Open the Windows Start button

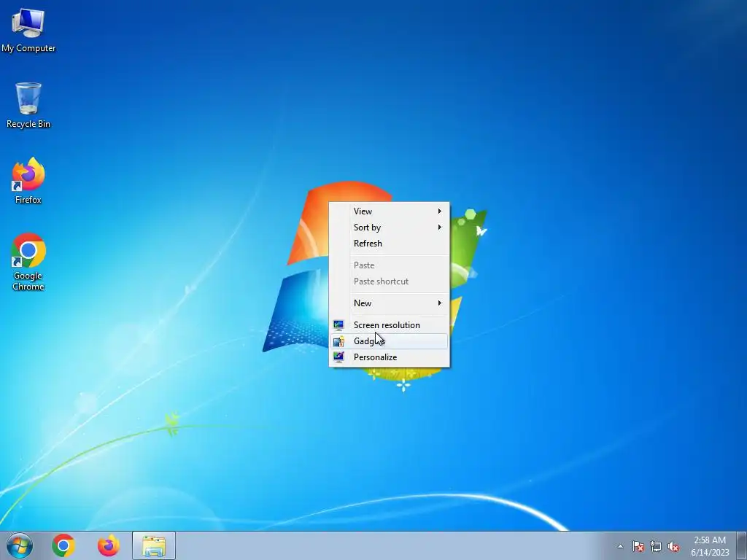pyautogui.click(x=20, y=545)
